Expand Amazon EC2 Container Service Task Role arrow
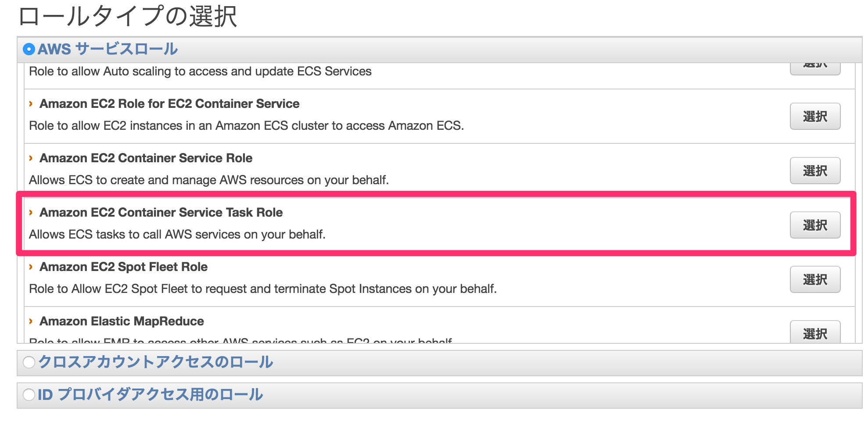 (x=31, y=213)
